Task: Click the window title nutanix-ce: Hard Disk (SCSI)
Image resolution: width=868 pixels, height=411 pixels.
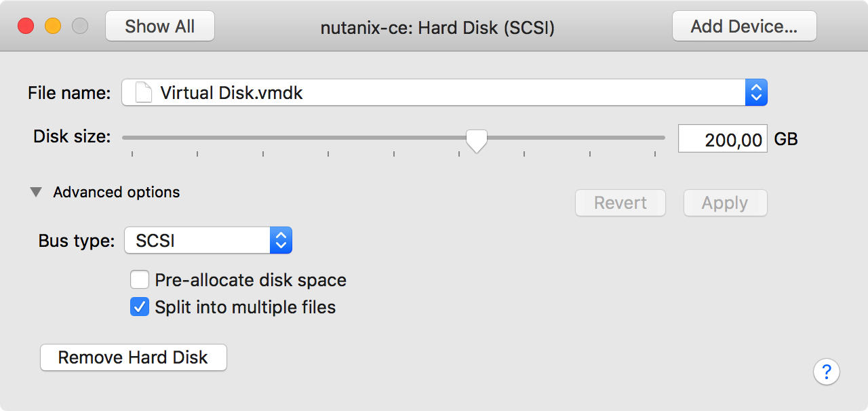Action: [437, 27]
